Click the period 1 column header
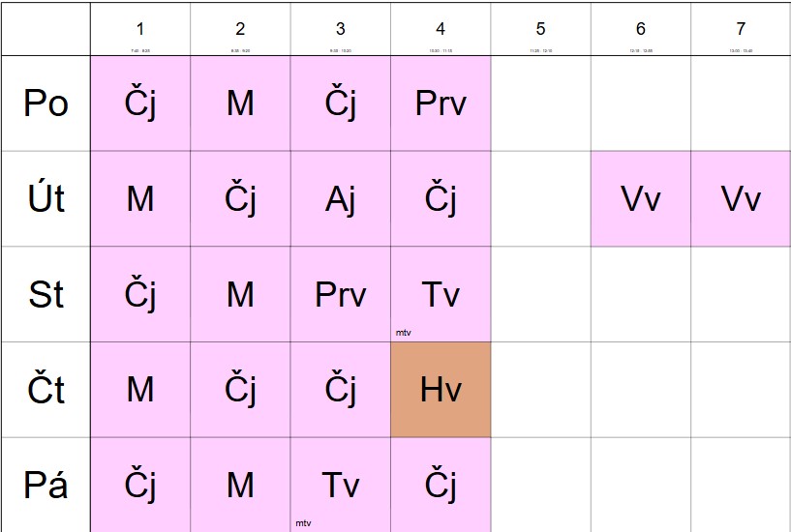The image size is (791, 532). pyautogui.click(x=140, y=29)
